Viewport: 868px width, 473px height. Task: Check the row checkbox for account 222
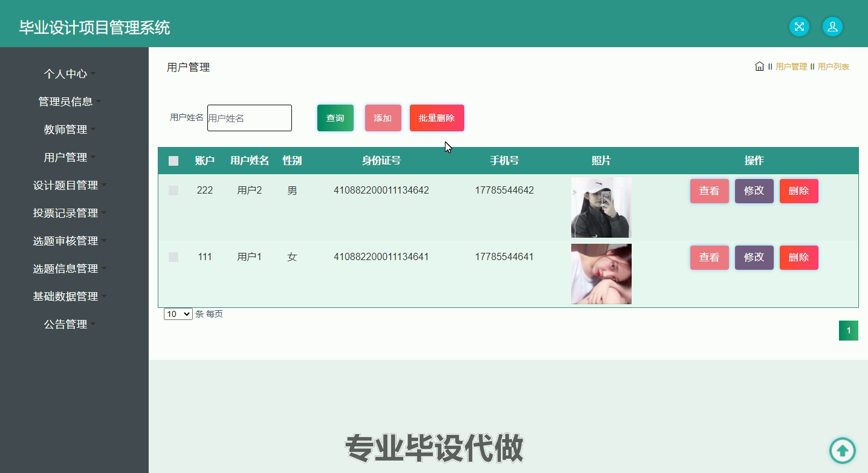click(x=173, y=191)
